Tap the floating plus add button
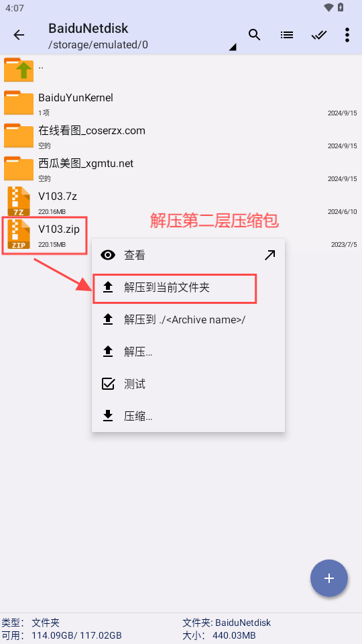This screenshot has width=362, height=644. click(x=329, y=578)
